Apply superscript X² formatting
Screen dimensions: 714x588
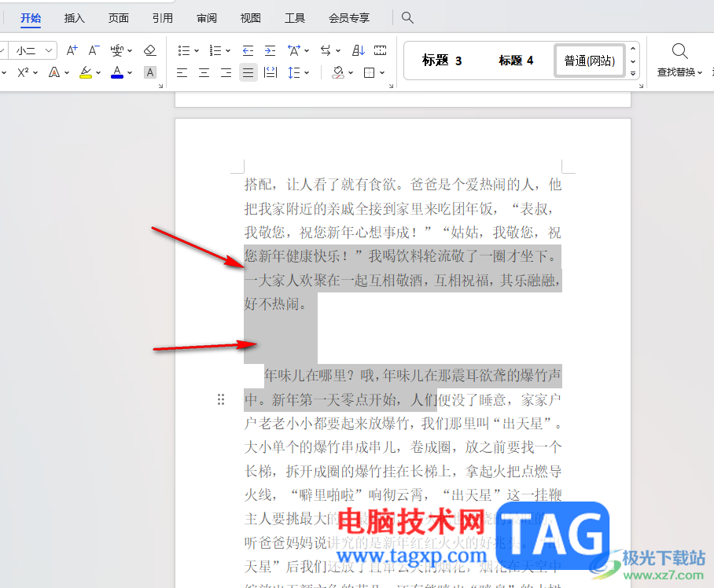pos(23,72)
